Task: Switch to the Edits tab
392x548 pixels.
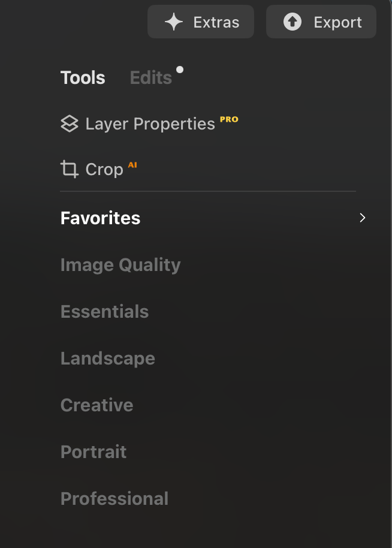Action: coord(151,78)
